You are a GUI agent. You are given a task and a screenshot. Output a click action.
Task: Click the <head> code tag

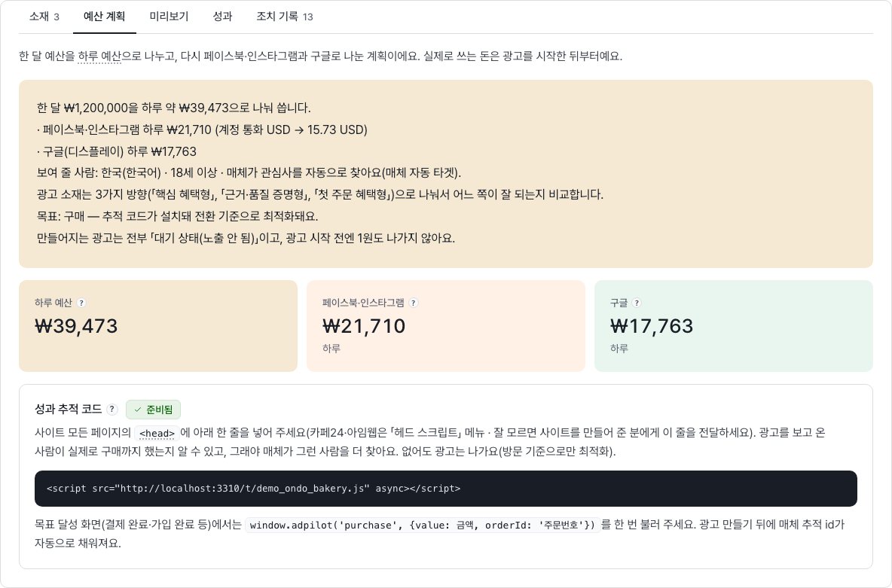[157, 434]
